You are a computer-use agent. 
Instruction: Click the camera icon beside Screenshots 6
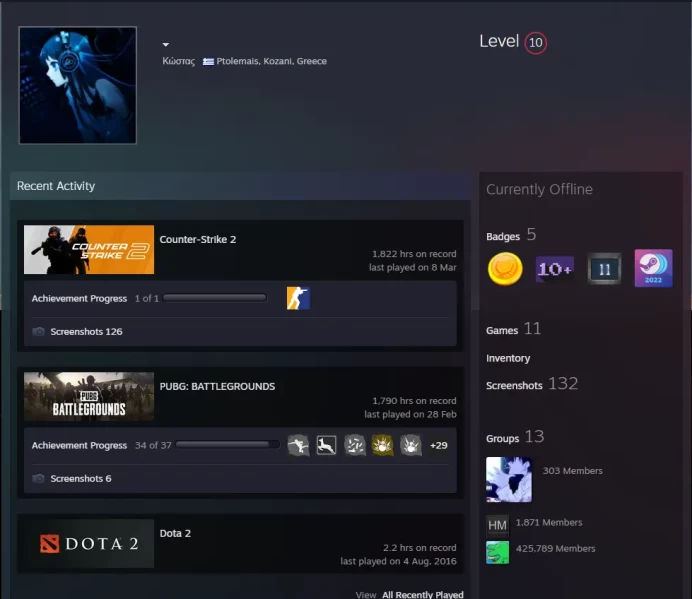[x=38, y=478]
